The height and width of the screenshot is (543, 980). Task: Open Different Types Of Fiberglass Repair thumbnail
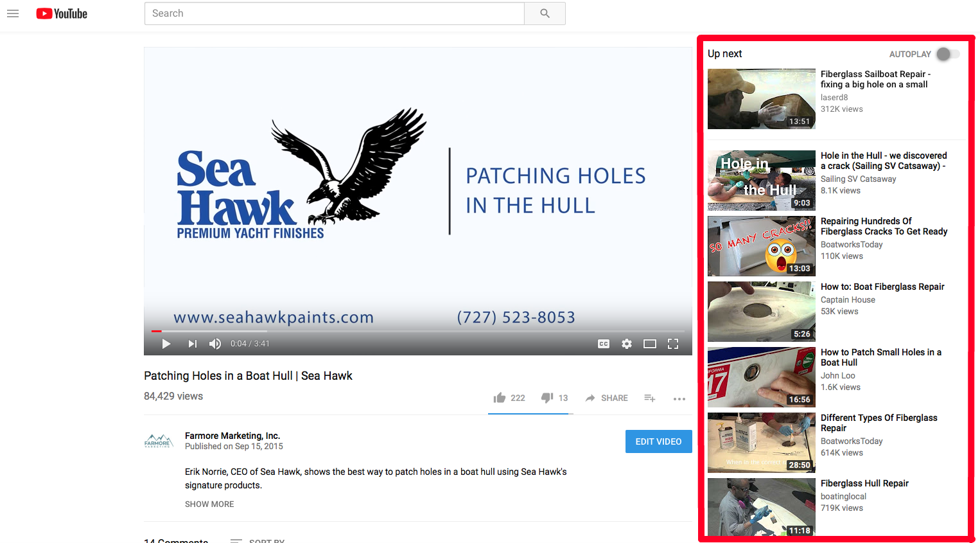(762, 443)
